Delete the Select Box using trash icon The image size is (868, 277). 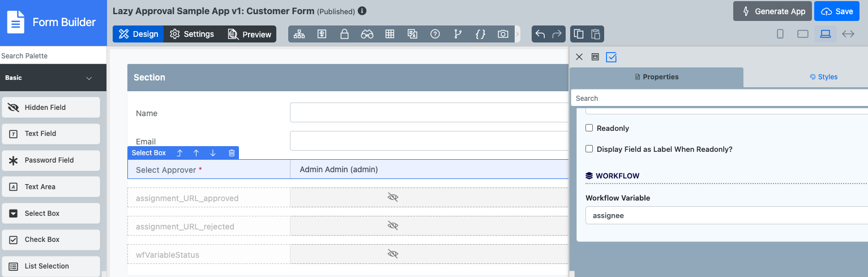pyautogui.click(x=232, y=153)
